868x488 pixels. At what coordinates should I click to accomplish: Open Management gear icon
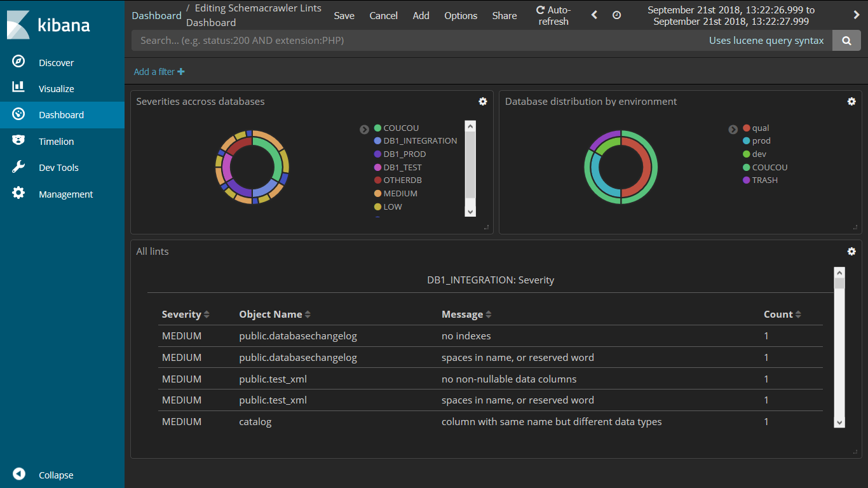(x=18, y=193)
